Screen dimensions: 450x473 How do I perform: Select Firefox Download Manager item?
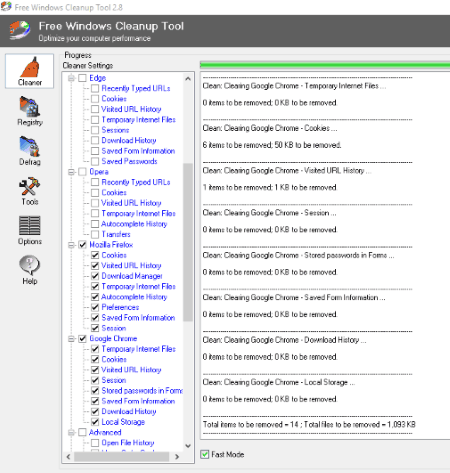pyautogui.click(x=132, y=276)
